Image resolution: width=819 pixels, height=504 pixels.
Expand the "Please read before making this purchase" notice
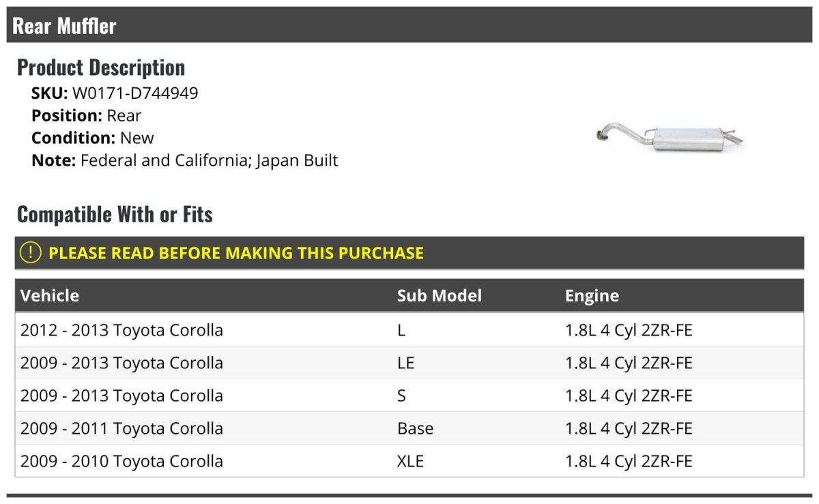point(236,253)
